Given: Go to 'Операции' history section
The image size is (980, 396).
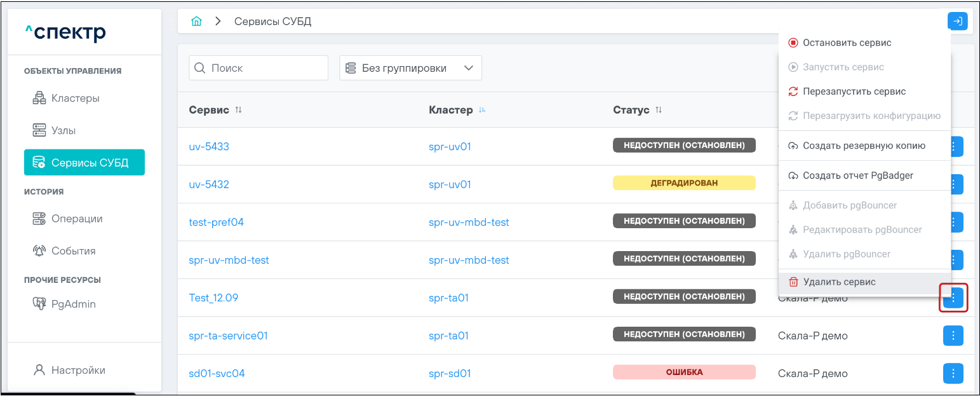Looking at the screenshot, I should click(76, 219).
